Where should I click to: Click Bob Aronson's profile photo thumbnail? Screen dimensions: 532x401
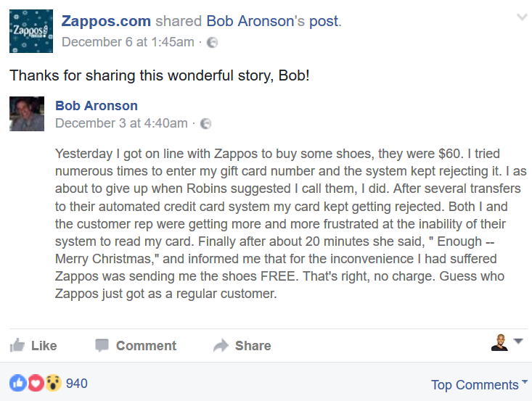point(27,114)
